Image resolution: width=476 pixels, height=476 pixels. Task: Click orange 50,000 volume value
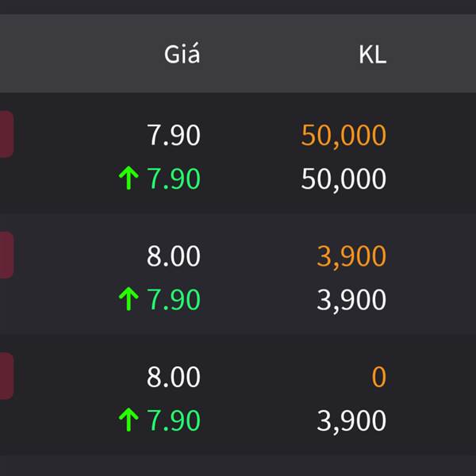344,136
